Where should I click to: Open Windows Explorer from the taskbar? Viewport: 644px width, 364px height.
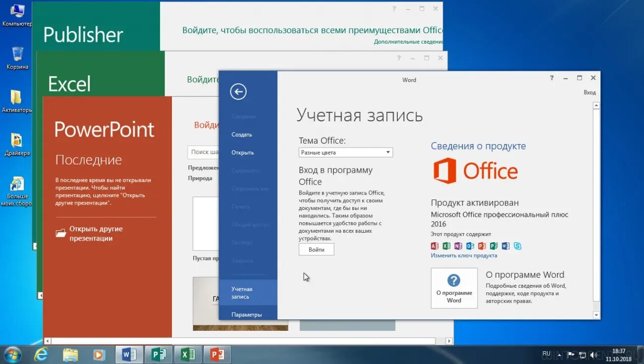click(70, 355)
